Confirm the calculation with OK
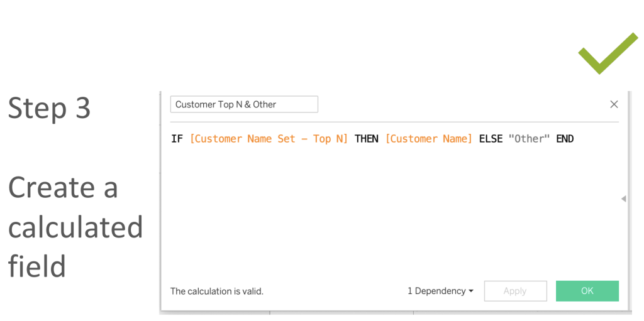 tap(587, 291)
